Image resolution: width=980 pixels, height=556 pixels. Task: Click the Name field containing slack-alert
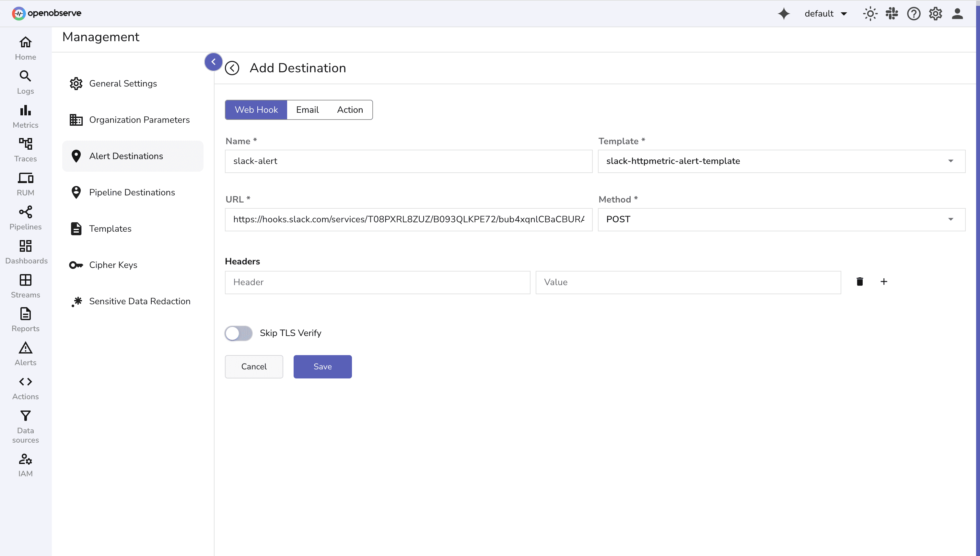(x=408, y=161)
